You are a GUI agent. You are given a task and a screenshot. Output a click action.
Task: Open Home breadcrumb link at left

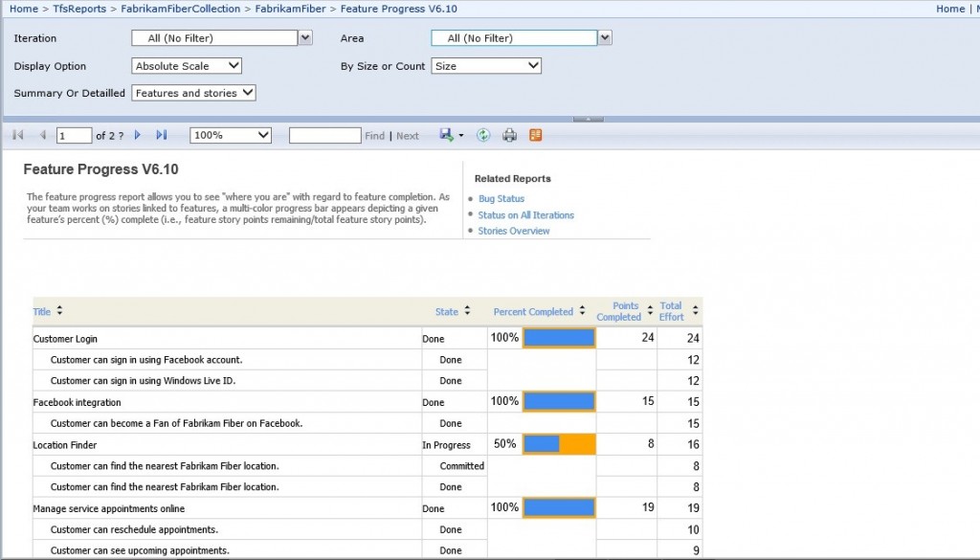coord(24,9)
